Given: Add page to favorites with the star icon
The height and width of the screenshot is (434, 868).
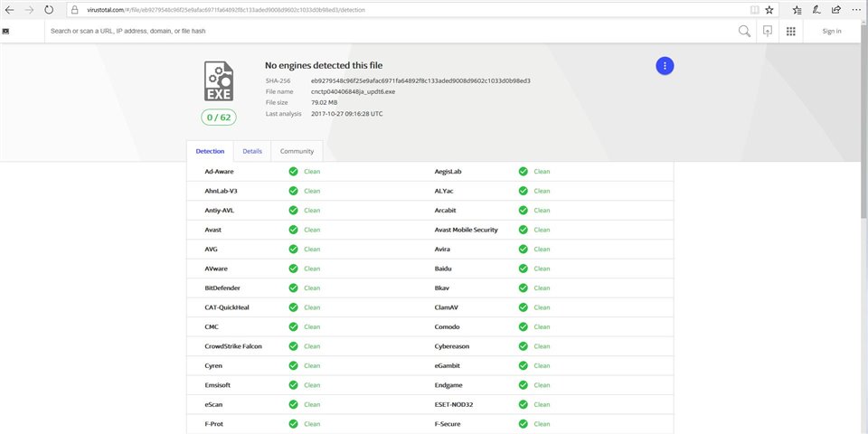Looking at the screenshot, I should [769, 10].
